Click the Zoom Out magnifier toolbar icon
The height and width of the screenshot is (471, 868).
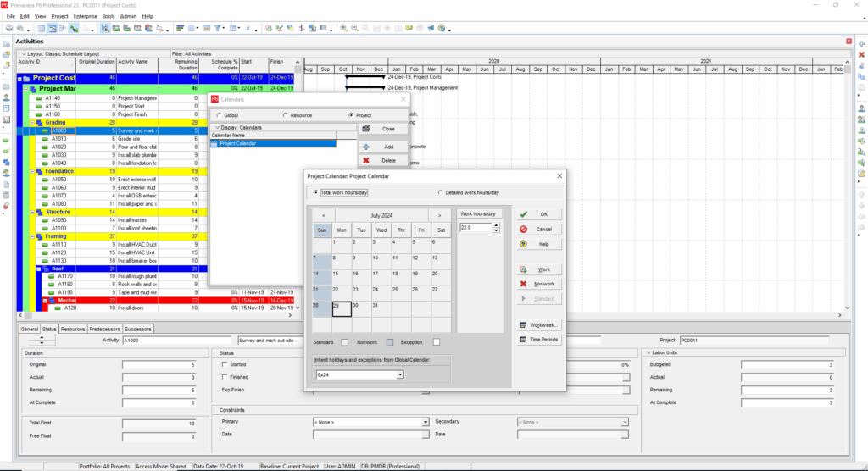[x=355, y=28]
